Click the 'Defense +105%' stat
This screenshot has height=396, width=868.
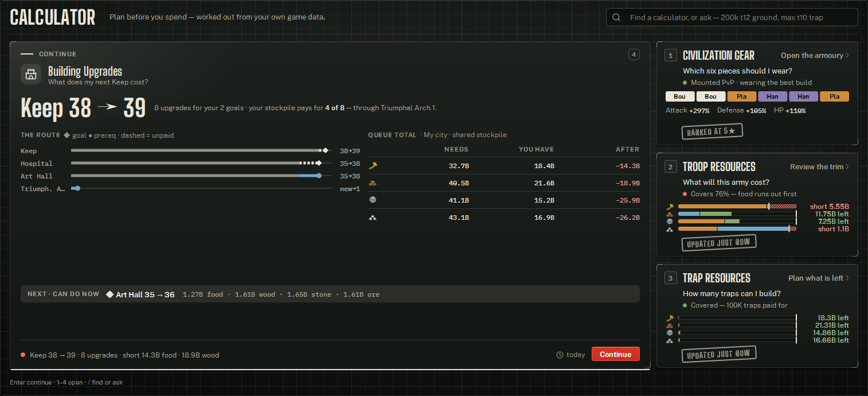coord(741,110)
